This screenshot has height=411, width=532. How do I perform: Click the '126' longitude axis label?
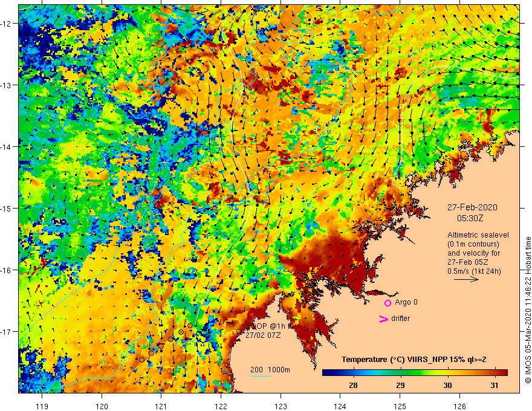[x=459, y=406]
